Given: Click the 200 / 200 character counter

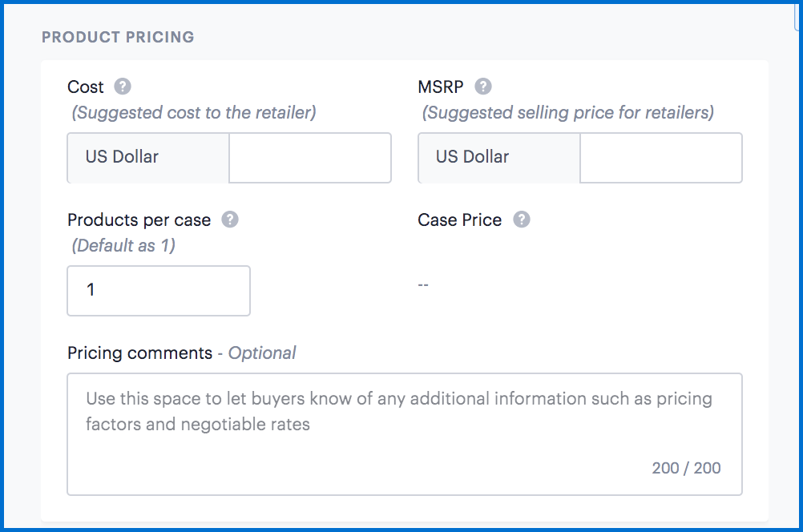Looking at the screenshot, I should [x=686, y=468].
